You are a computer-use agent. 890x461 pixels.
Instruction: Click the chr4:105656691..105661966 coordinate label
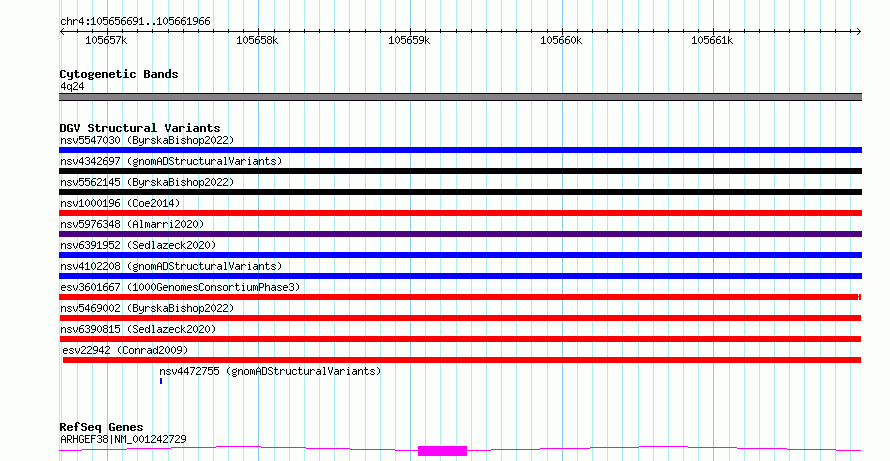pyautogui.click(x=135, y=22)
